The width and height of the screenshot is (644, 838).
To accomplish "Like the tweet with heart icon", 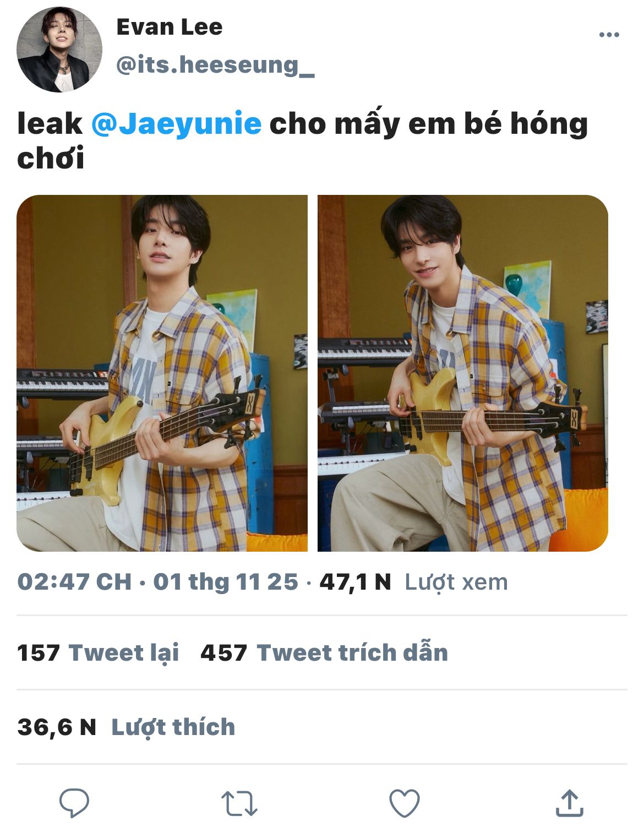I will pos(405,803).
